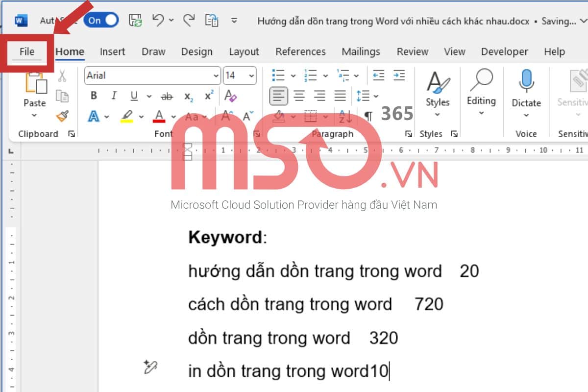
Task: Apply subscript formatting
Action: pyautogui.click(x=189, y=96)
